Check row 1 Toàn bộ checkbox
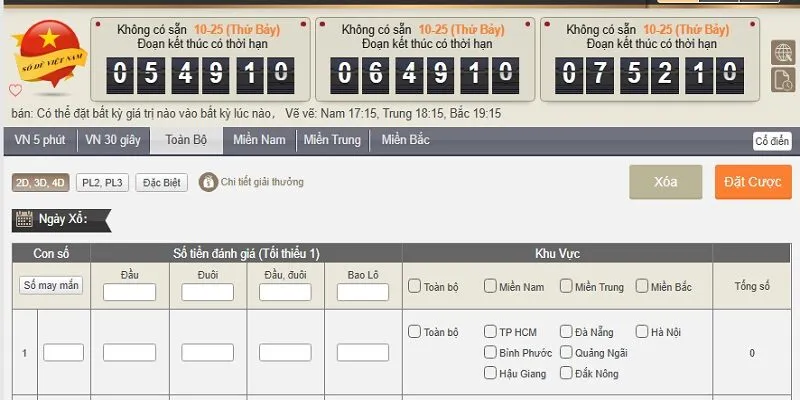Screen dimensions: 800x400 coord(414,332)
